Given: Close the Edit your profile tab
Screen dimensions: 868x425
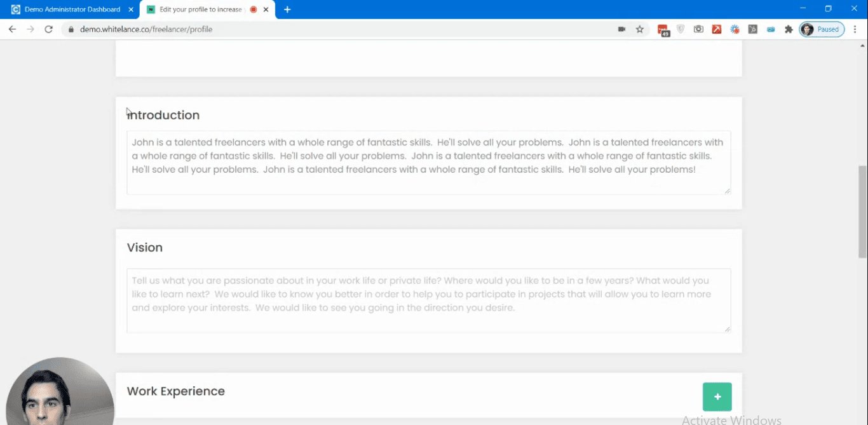Looking at the screenshot, I should (x=266, y=10).
